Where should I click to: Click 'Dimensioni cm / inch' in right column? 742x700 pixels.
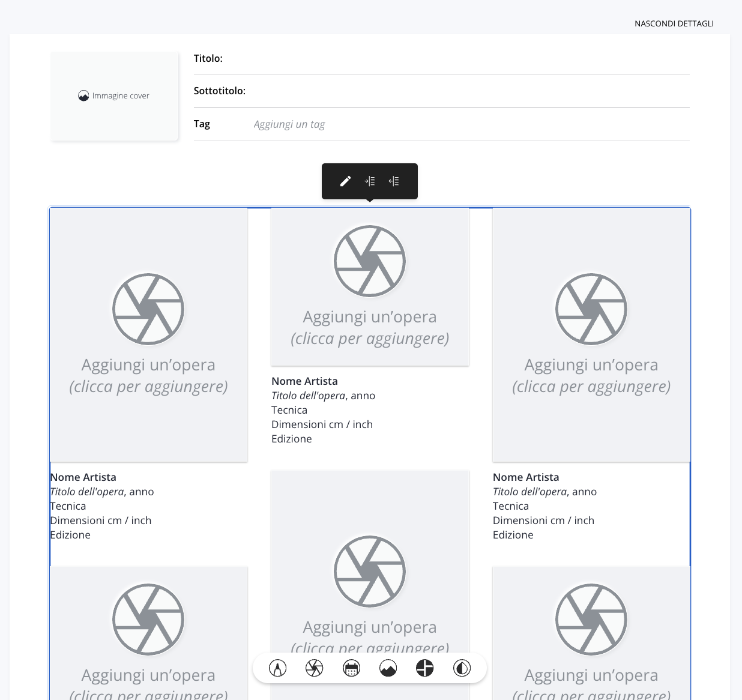543,520
